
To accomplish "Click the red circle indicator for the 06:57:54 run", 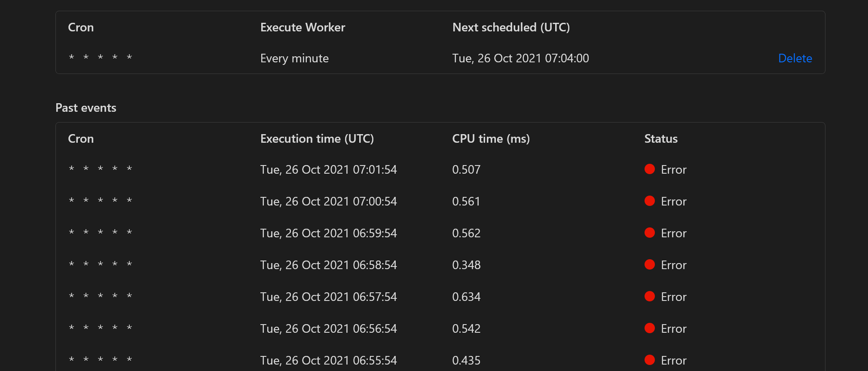I will point(649,296).
